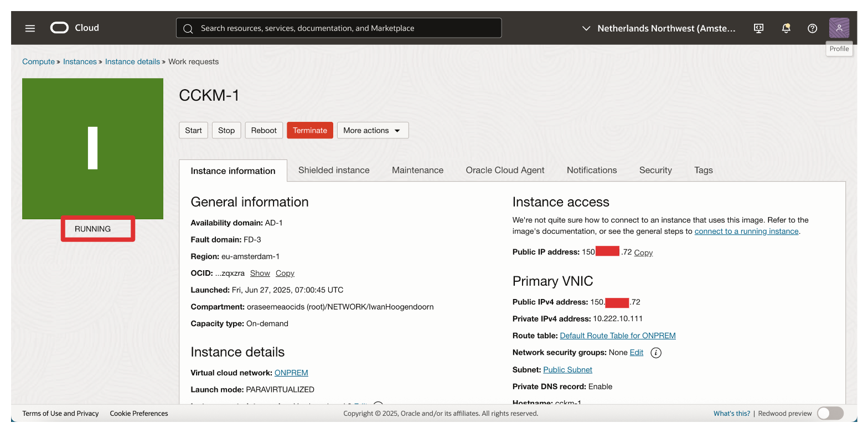Show the full instance OCID
Image resolution: width=868 pixels, height=433 pixels.
pos(260,273)
